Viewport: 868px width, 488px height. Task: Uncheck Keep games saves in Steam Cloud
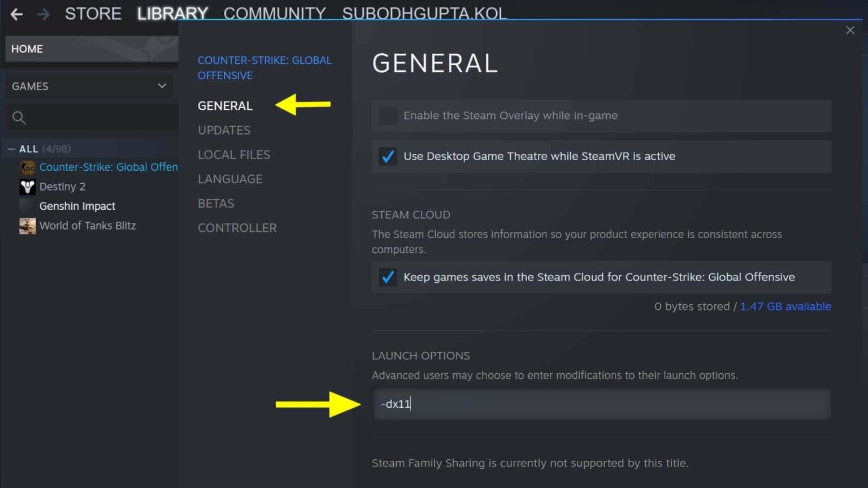pos(388,277)
